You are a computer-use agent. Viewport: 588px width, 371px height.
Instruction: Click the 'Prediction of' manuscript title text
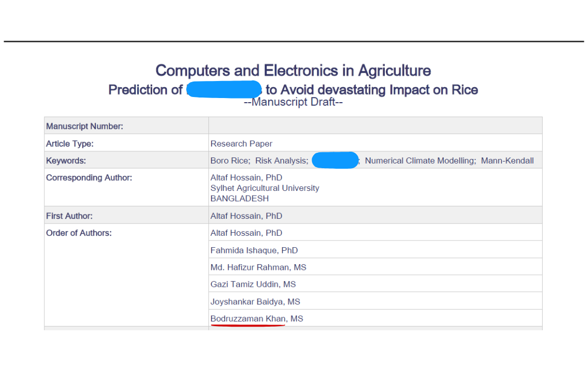tap(145, 90)
